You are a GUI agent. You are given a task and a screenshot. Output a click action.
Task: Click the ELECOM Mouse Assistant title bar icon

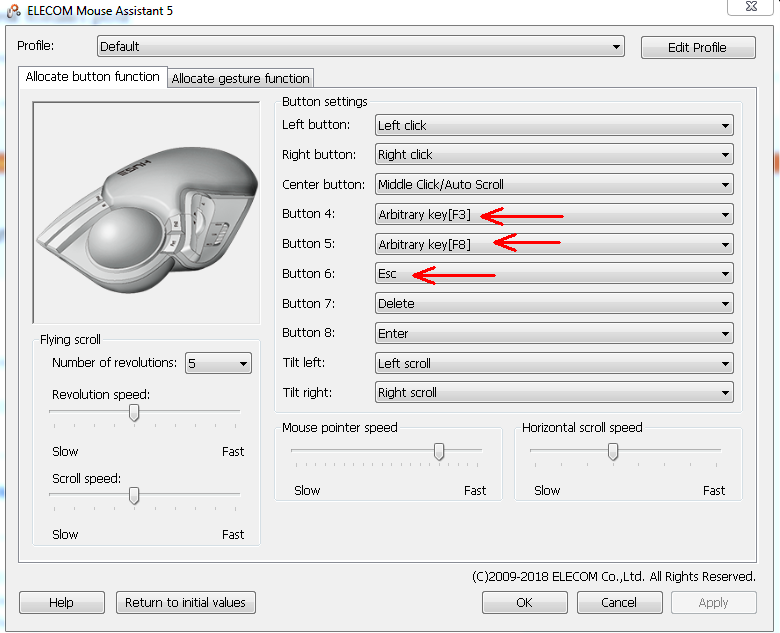point(13,11)
